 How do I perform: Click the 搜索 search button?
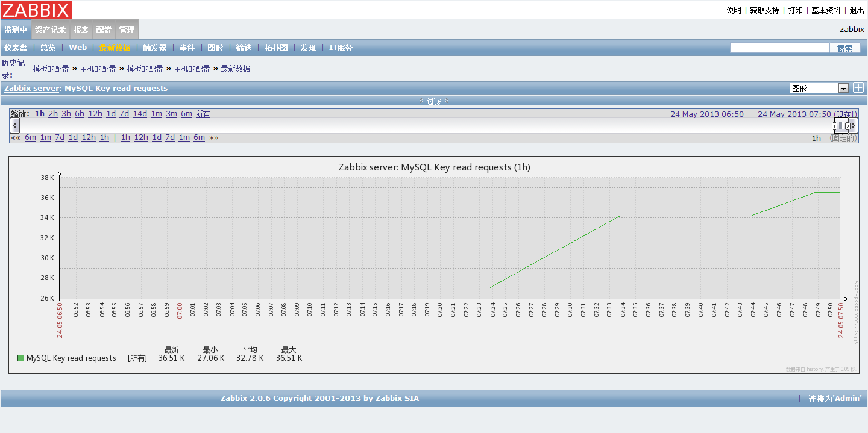(x=845, y=48)
